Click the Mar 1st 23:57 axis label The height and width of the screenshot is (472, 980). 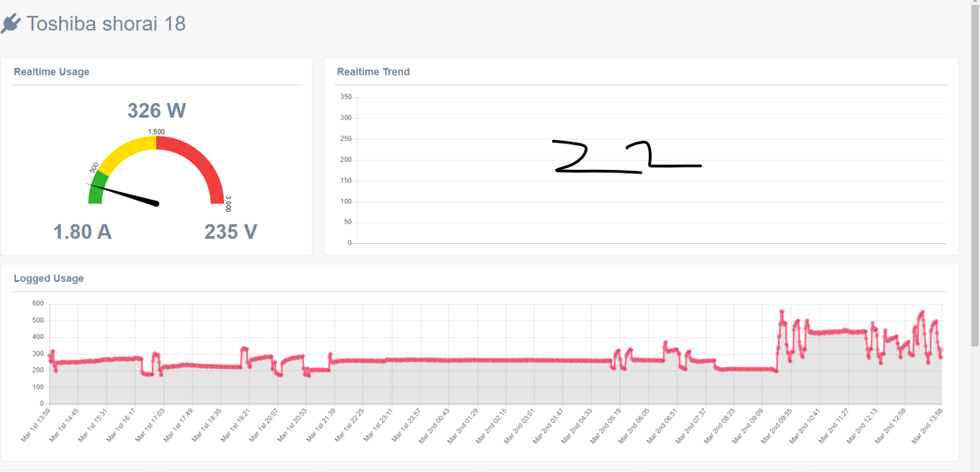[x=406, y=425]
